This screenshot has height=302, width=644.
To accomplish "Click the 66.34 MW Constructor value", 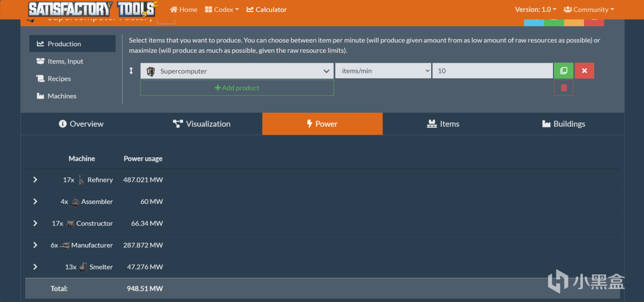I will coord(147,223).
